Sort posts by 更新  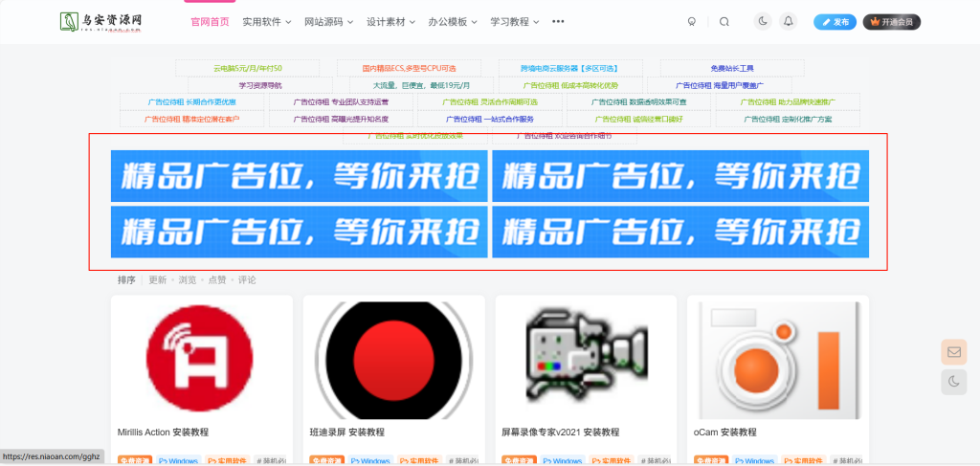click(158, 279)
